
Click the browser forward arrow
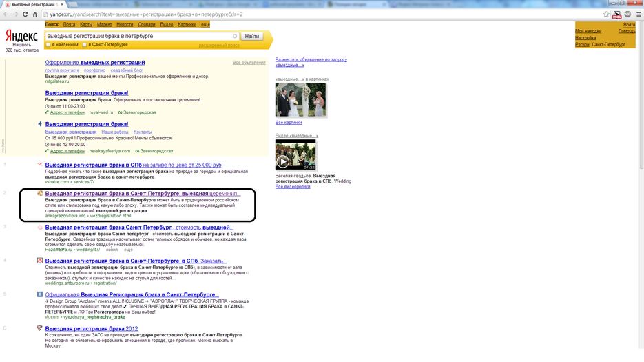coord(15,14)
